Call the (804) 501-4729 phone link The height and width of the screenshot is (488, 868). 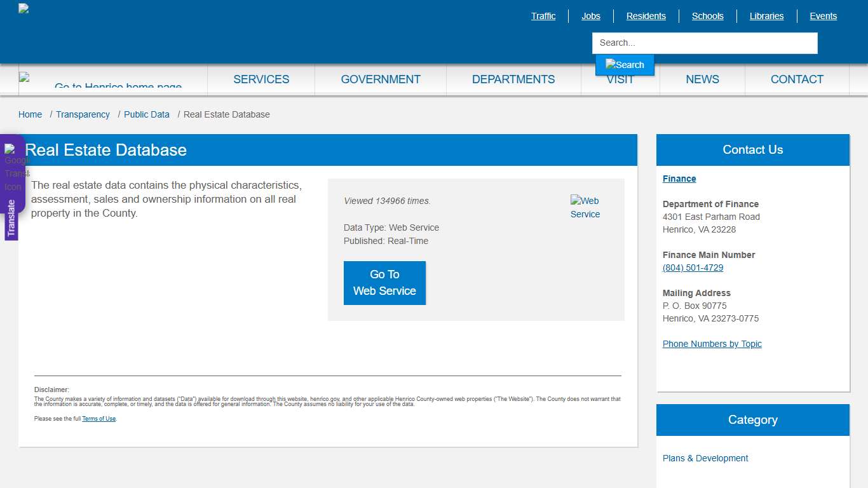click(x=693, y=268)
